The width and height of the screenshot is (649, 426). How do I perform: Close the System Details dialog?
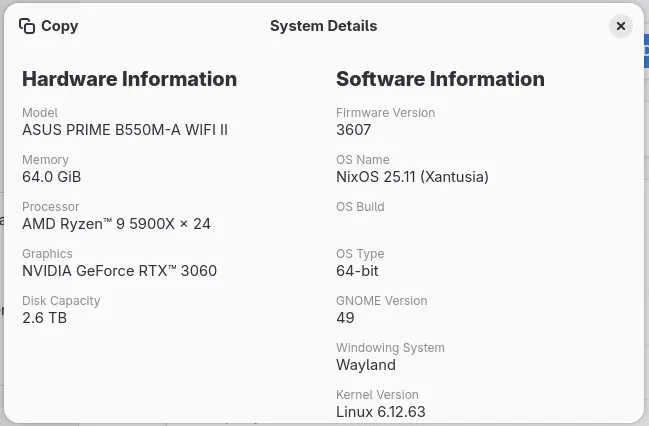620,26
